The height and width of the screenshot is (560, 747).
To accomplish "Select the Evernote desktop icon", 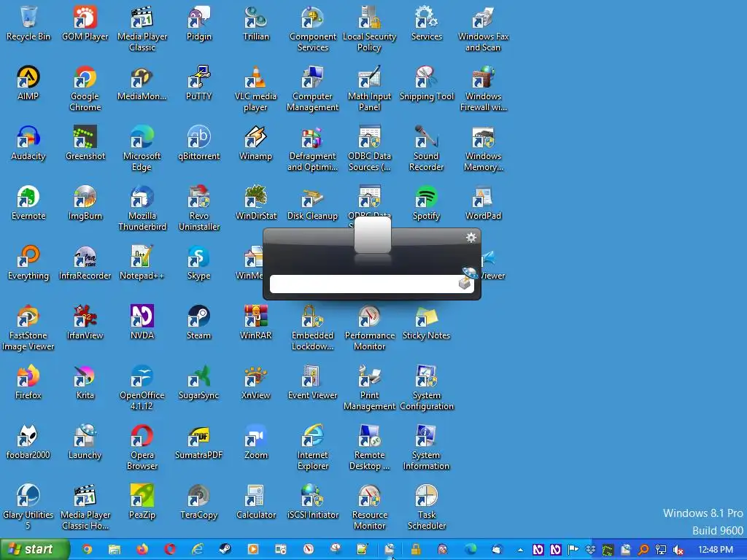I will [x=28, y=203].
